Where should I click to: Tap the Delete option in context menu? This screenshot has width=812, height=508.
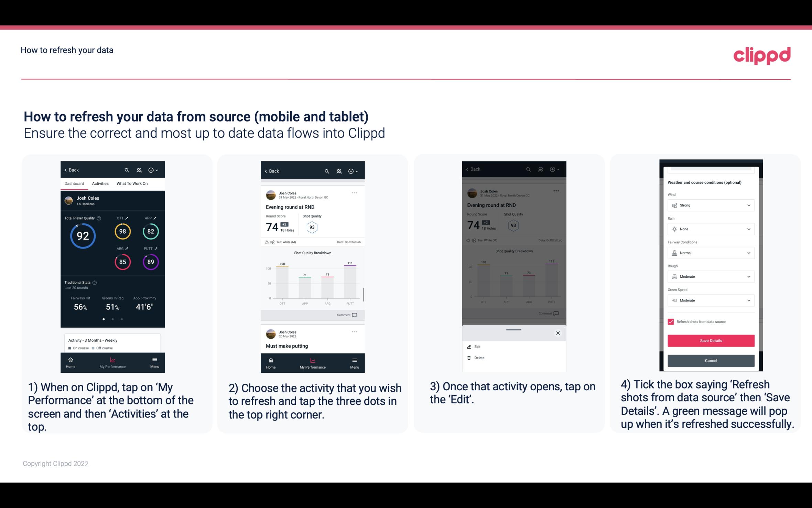480,357
